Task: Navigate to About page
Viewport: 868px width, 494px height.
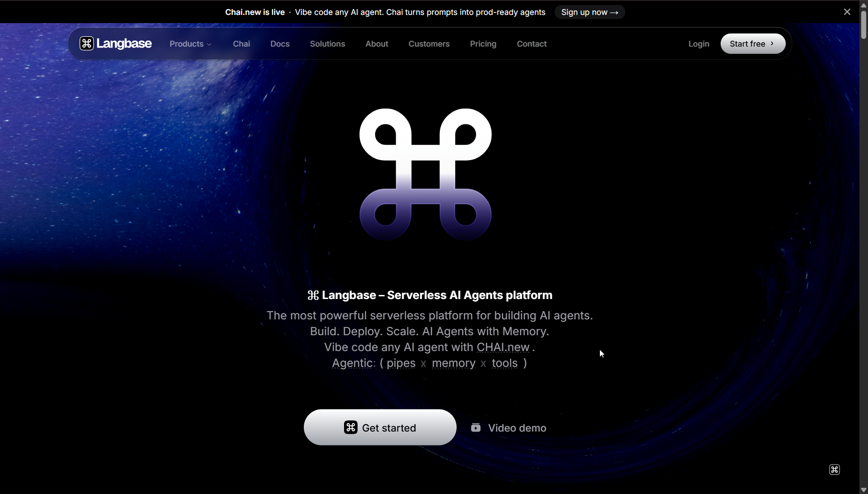Action: 377,44
